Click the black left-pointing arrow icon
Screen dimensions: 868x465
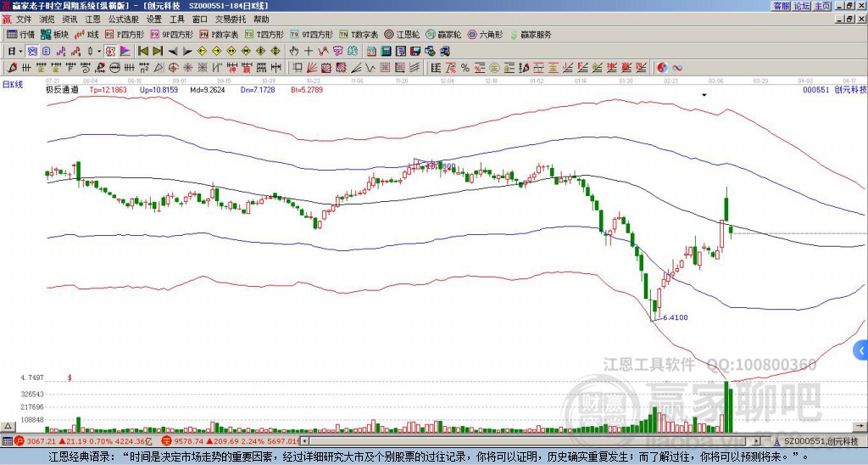click(173, 52)
